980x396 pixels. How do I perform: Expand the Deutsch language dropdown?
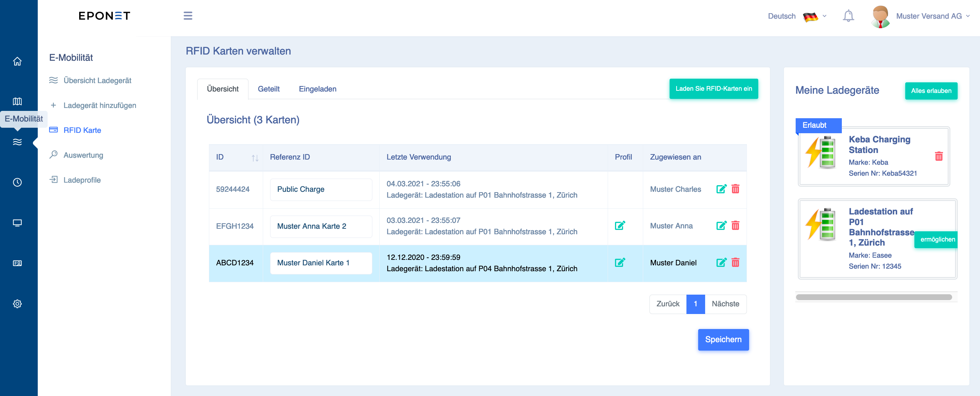coord(797,16)
